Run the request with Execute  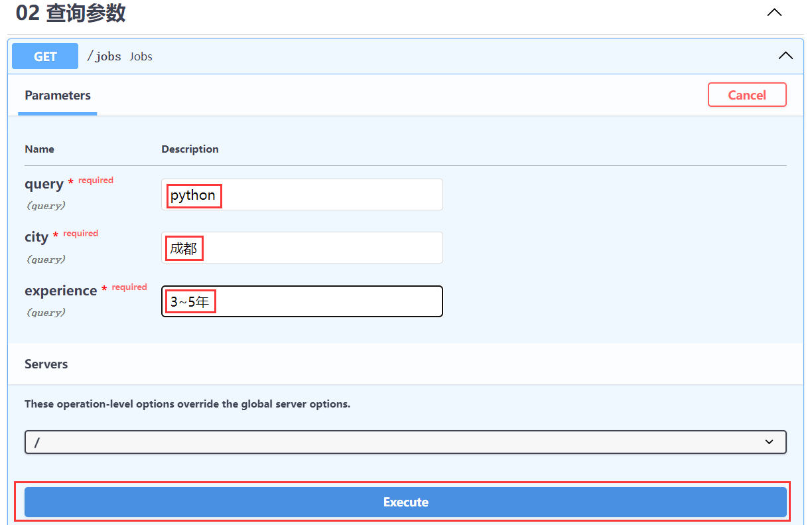[405, 502]
